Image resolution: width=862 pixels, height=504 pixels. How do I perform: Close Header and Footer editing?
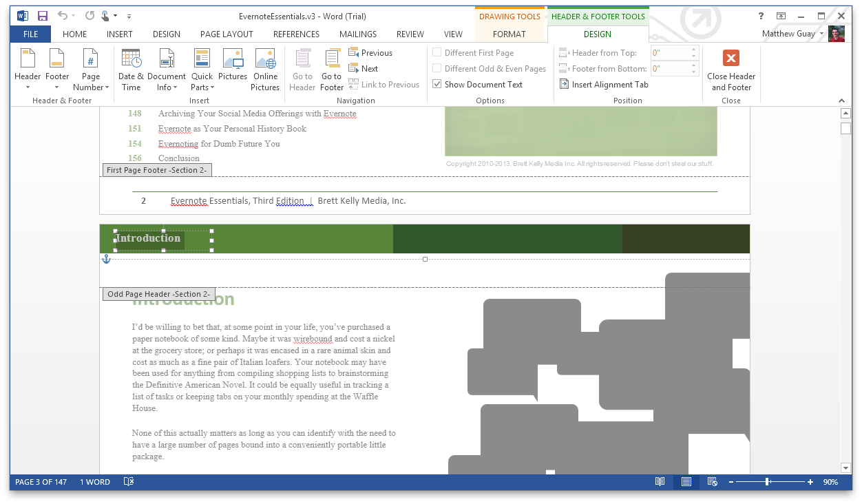(731, 70)
